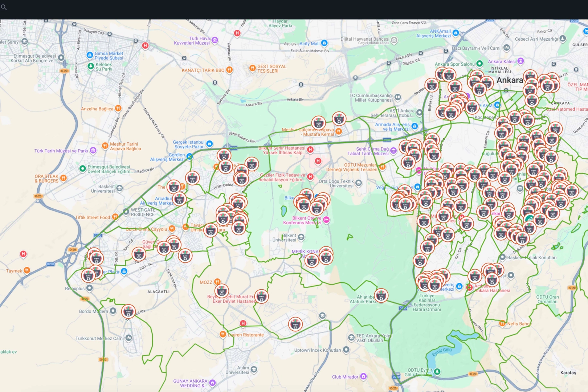Select recycling marker beside Ahlatlibel Atatürk Parkı
Screen dimensions: 588x392
(x=381, y=296)
